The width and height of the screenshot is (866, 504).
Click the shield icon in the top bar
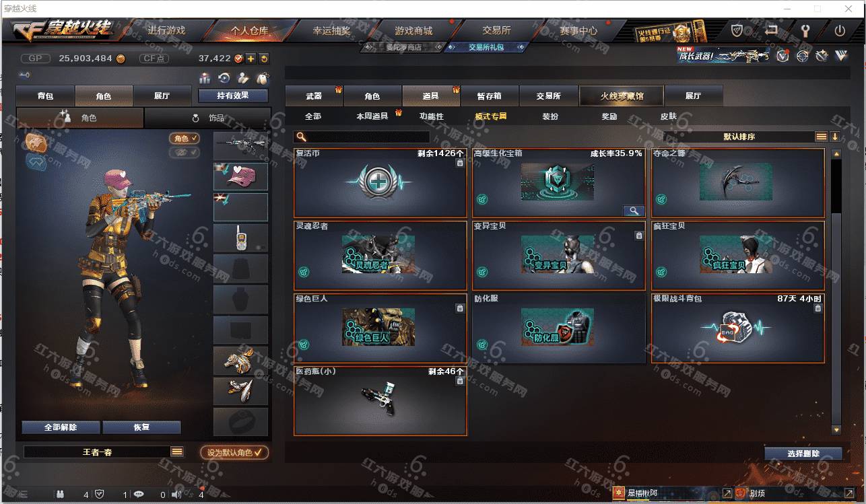(x=737, y=31)
